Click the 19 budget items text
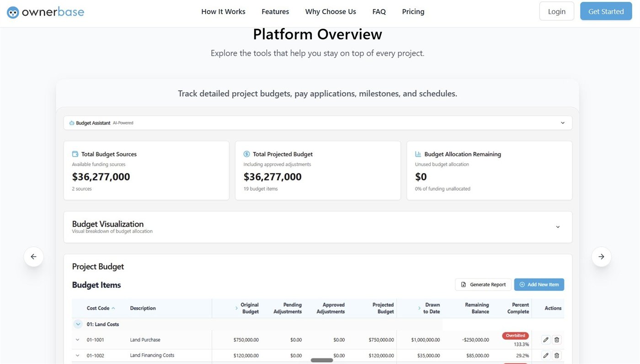640x364 pixels. click(261, 189)
